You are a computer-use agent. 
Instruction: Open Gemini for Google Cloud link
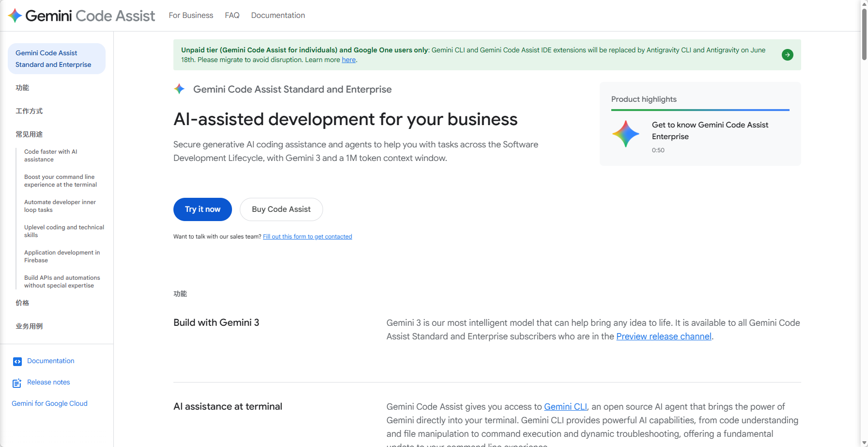pos(49,403)
